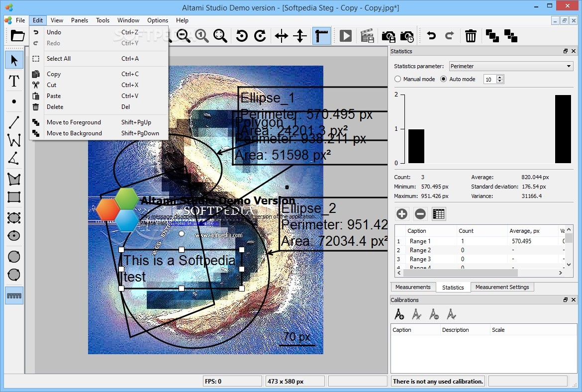The image size is (582, 392).
Task: Add a statistics range plus button
Action: (401, 214)
